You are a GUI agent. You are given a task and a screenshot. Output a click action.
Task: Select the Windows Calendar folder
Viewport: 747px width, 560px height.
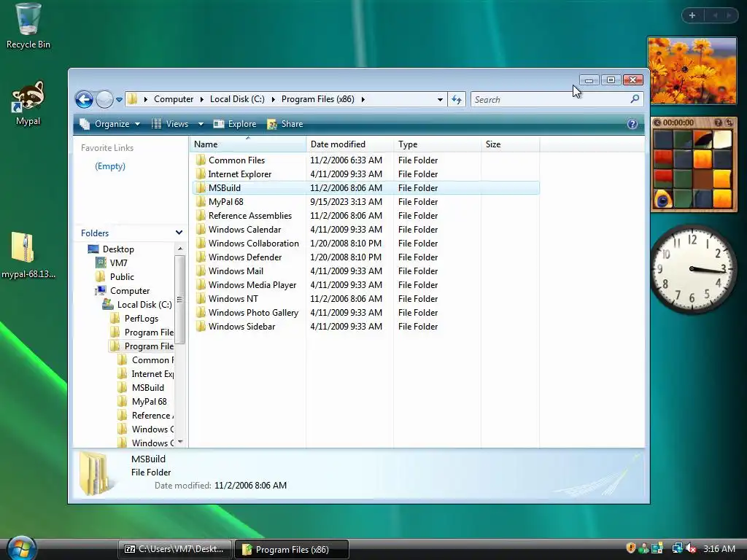(x=244, y=230)
